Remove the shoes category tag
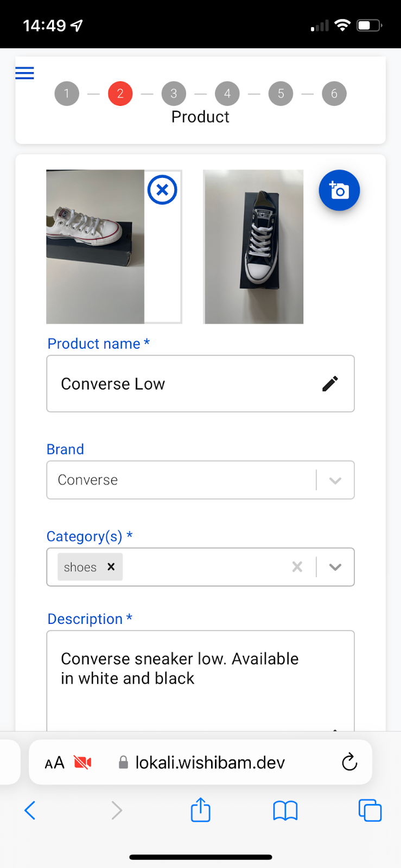The height and width of the screenshot is (868, 401). click(x=111, y=566)
